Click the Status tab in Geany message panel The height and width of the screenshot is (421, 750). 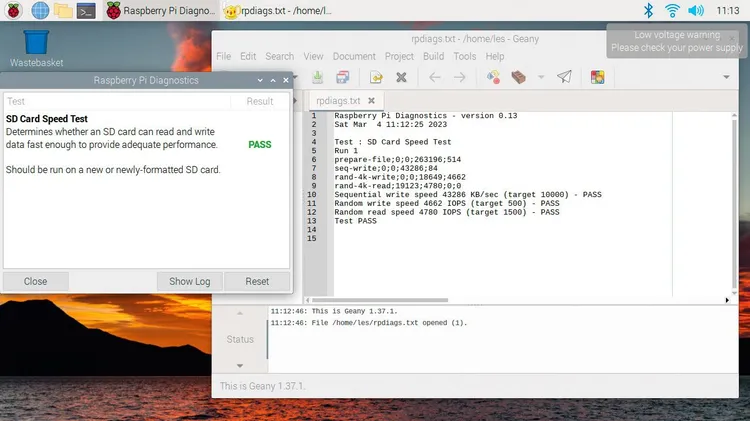pos(240,339)
